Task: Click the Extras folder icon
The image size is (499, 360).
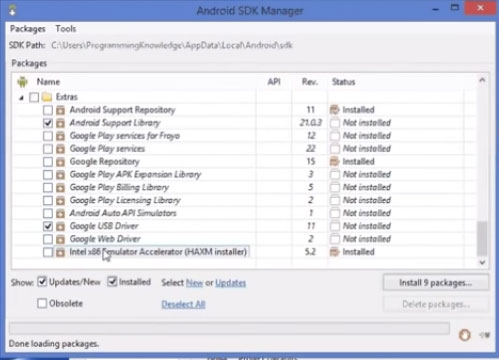Action: point(47,97)
